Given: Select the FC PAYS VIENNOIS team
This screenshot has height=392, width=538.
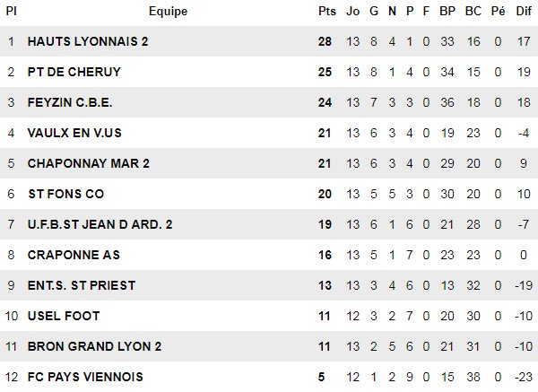Looking at the screenshot, I should click(85, 377).
